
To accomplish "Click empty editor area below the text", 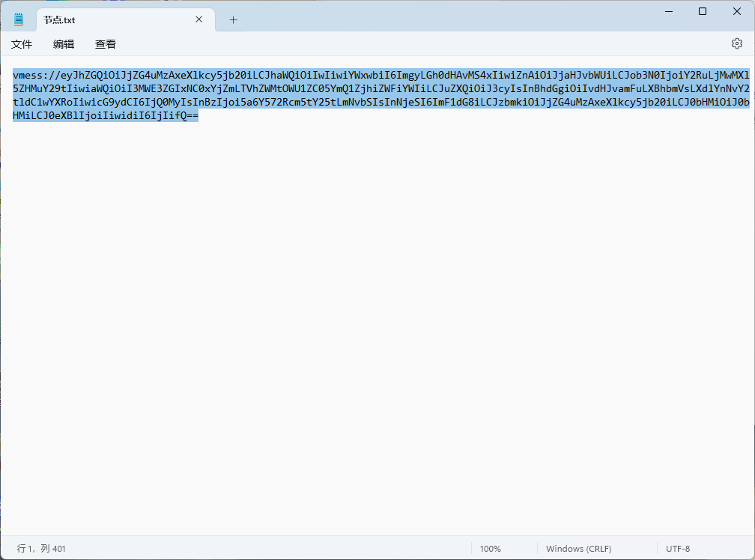I will (x=375, y=337).
